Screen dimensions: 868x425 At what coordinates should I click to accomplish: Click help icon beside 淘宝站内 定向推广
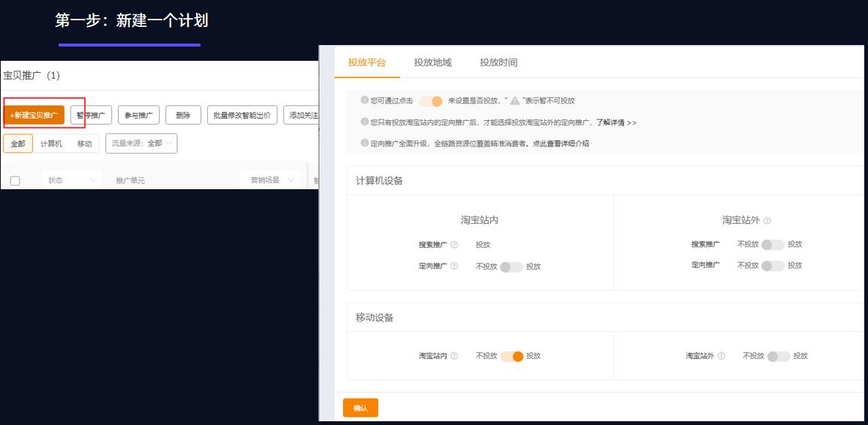(x=454, y=266)
